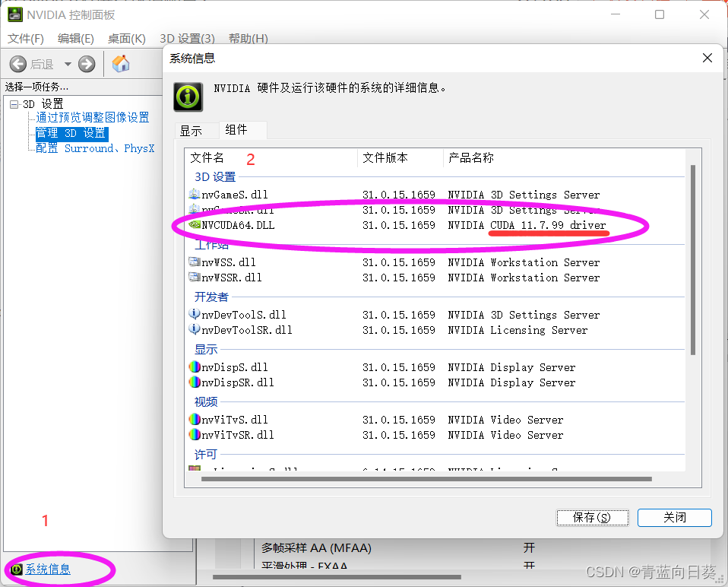Click the NVCUDA64.DLL file icon
Image resolution: width=728 pixels, height=587 pixels.
pos(195,225)
